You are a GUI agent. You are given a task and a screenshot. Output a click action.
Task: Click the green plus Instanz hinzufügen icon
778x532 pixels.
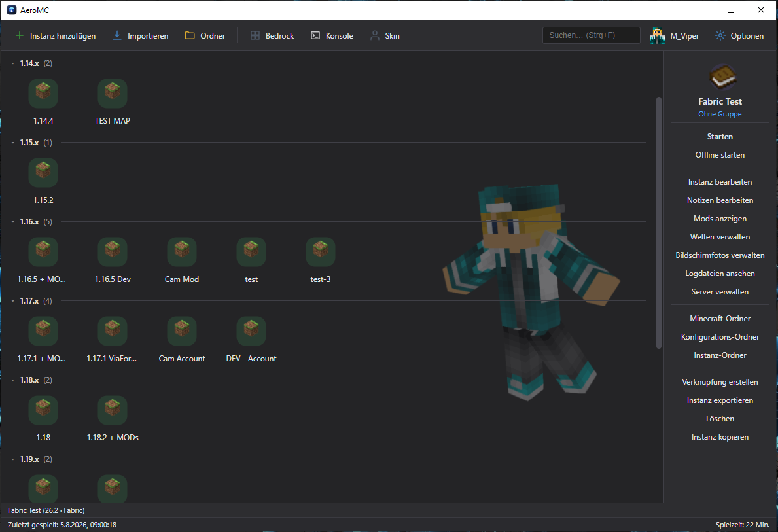pos(20,36)
